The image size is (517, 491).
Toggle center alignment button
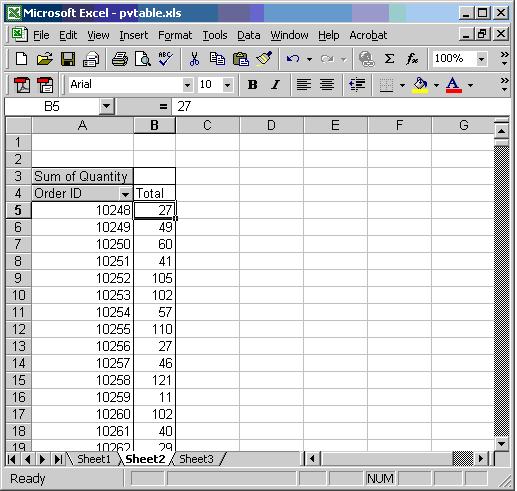pos(327,85)
